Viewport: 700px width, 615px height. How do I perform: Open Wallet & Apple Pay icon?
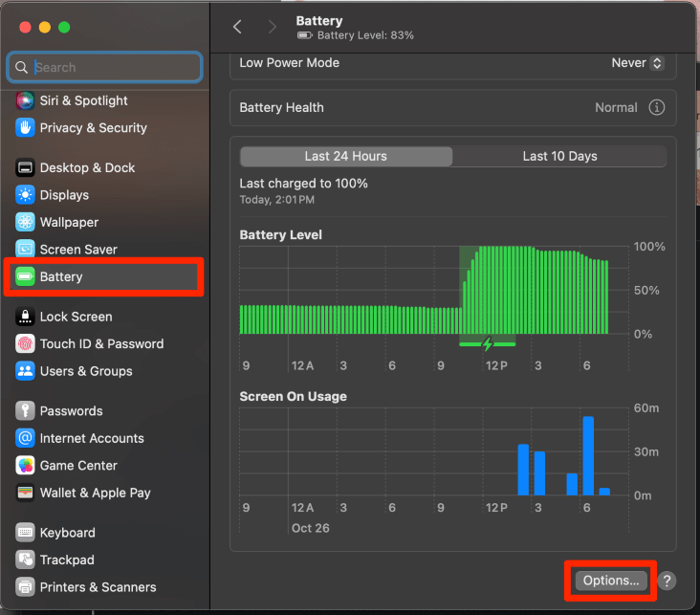coord(25,493)
